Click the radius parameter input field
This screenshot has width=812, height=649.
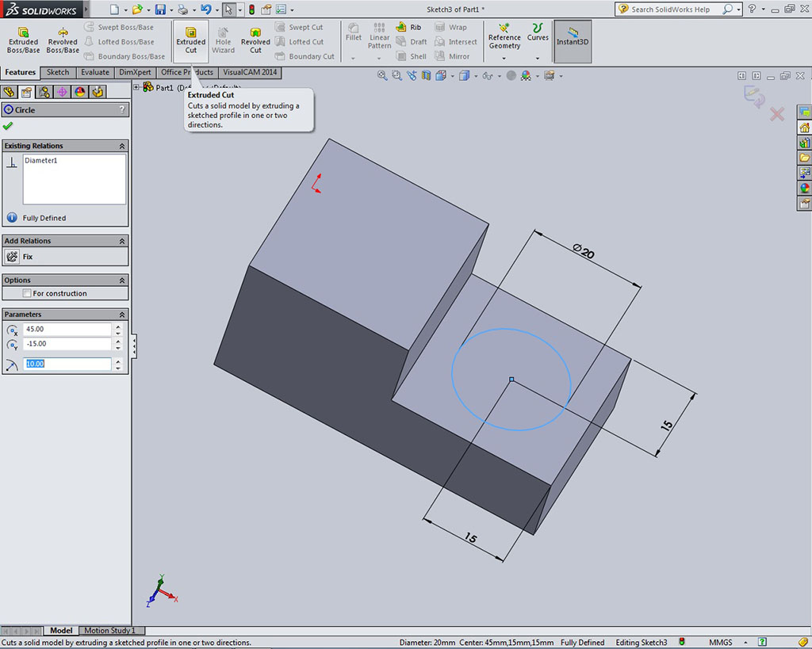click(67, 364)
